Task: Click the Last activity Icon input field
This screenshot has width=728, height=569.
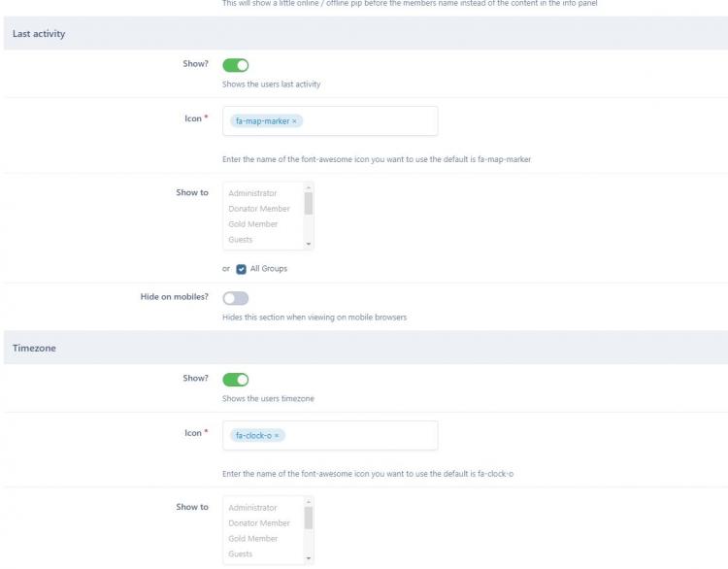Action: click(369, 121)
